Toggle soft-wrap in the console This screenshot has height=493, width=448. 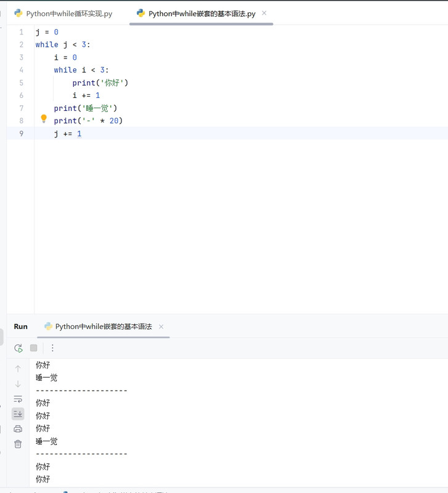(18, 399)
